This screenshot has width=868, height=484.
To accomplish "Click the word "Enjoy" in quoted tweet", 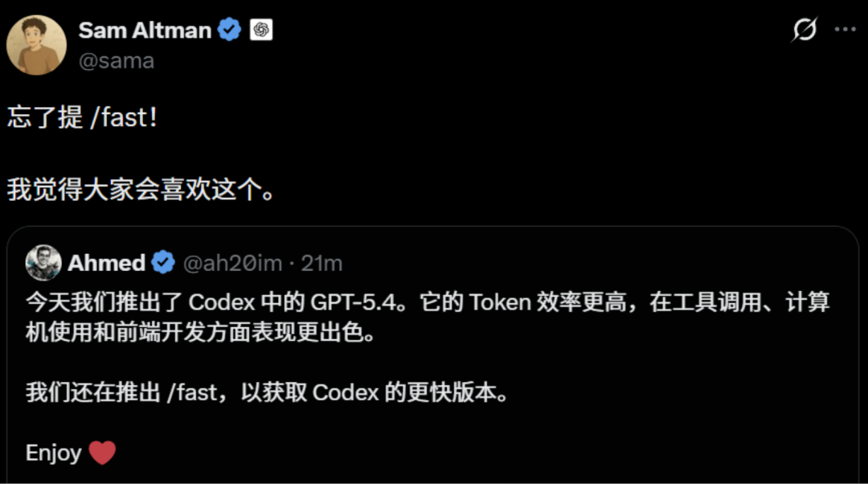I will click(54, 453).
